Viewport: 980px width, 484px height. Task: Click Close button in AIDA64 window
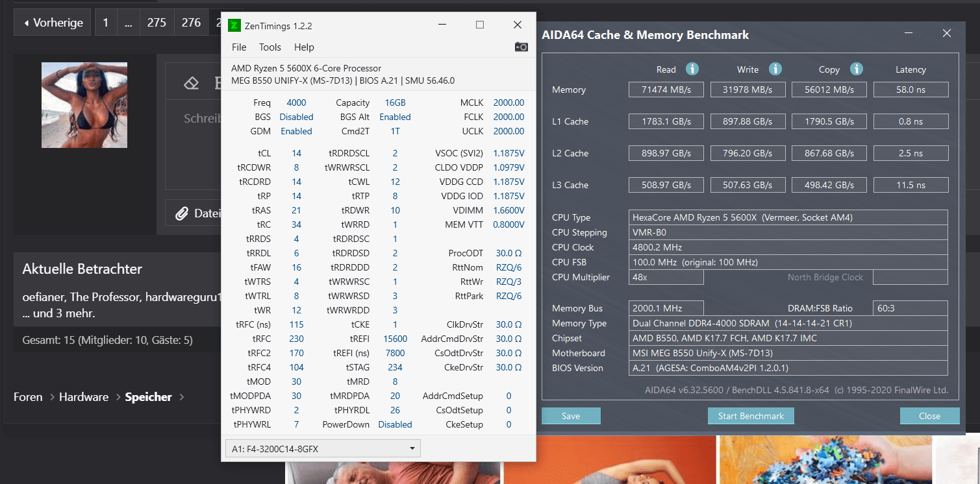tap(929, 416)
